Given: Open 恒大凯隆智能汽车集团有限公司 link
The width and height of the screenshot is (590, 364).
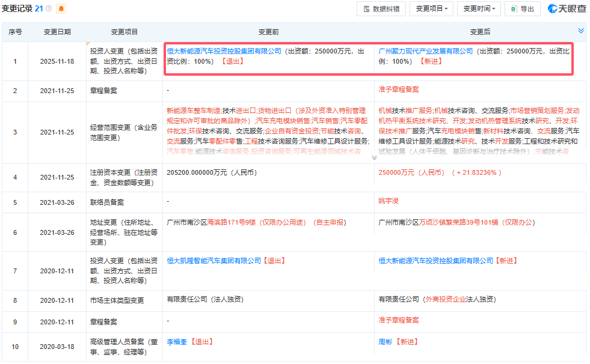Looking at the screenshot, I should click(x=214, y=261).
